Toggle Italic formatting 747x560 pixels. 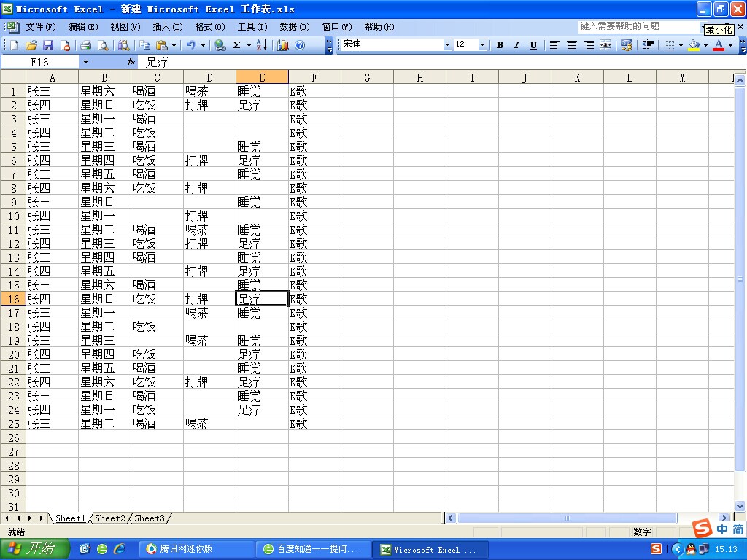pos(516,45)
